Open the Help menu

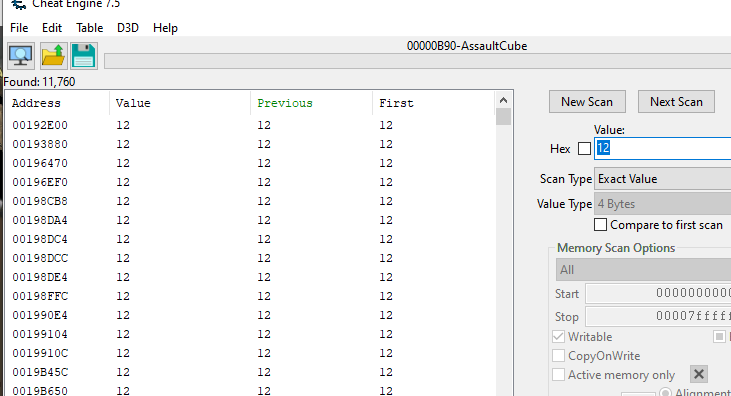pyautogui.click(x=165, y=28)
